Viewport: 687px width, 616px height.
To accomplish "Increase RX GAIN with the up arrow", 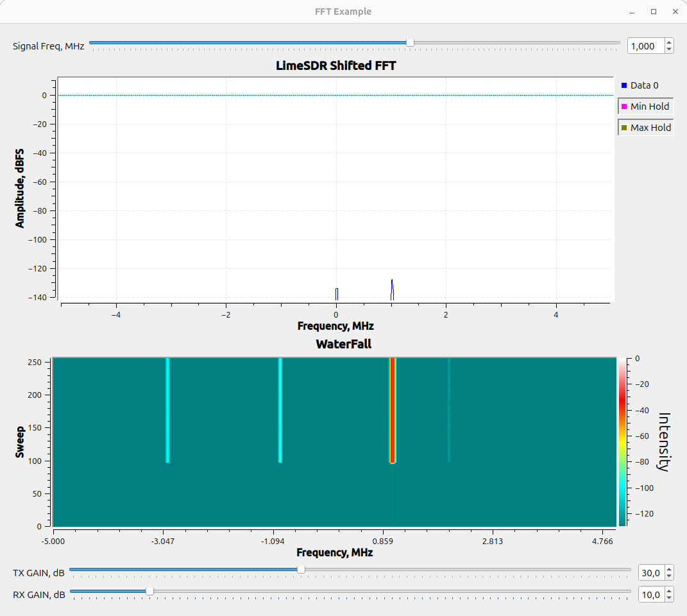I will pyautogui.click(x=670, y=591).
